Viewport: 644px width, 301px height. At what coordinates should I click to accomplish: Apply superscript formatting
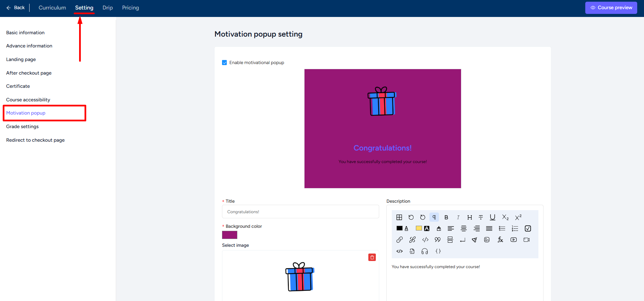click(x=518, y=217)
